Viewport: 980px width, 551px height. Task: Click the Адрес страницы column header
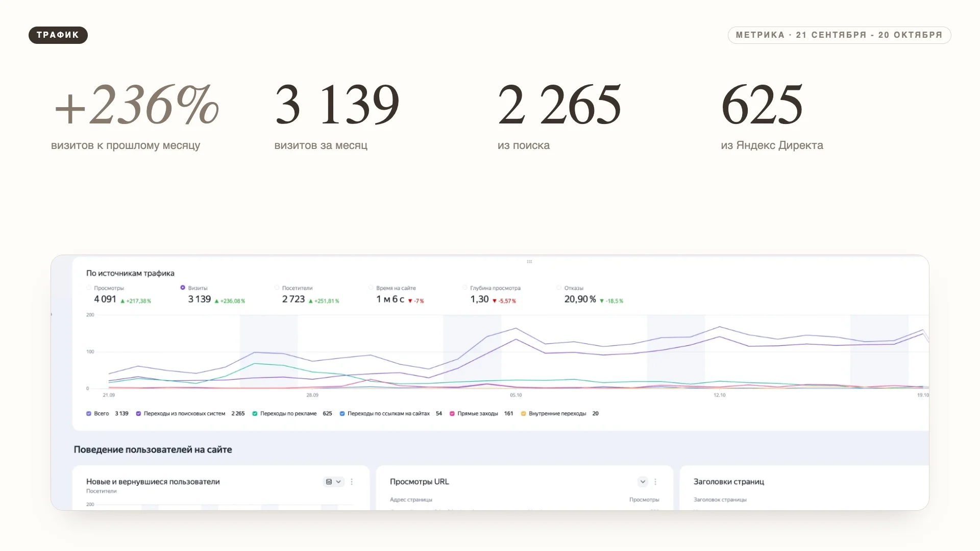click(x=411, y=500)
